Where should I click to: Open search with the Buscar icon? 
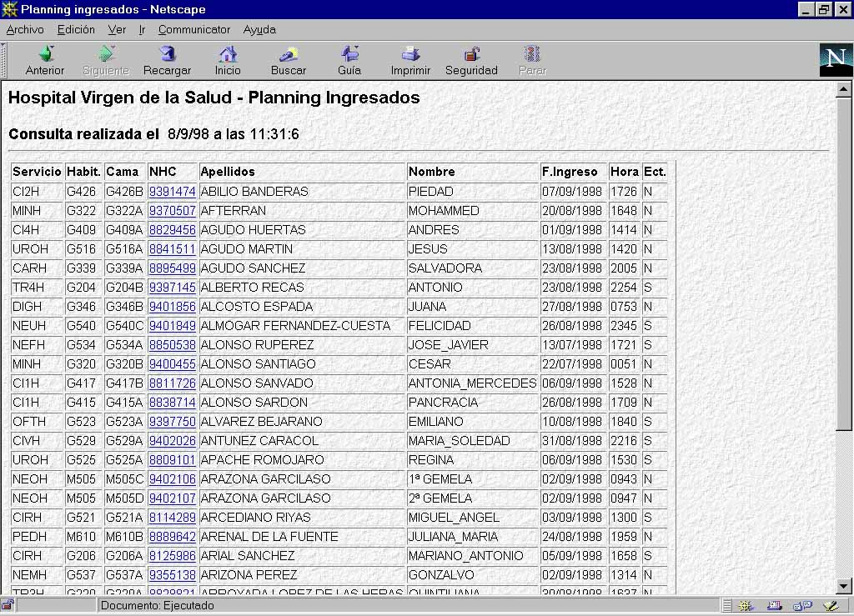pos(289,55)
